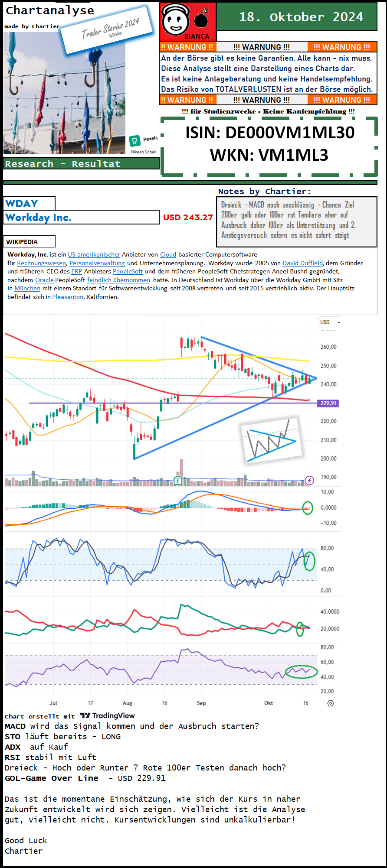Click the "RSI stabil mit Luft" line
The height and width of the screenshot is (868, 387).
[50, 757]
